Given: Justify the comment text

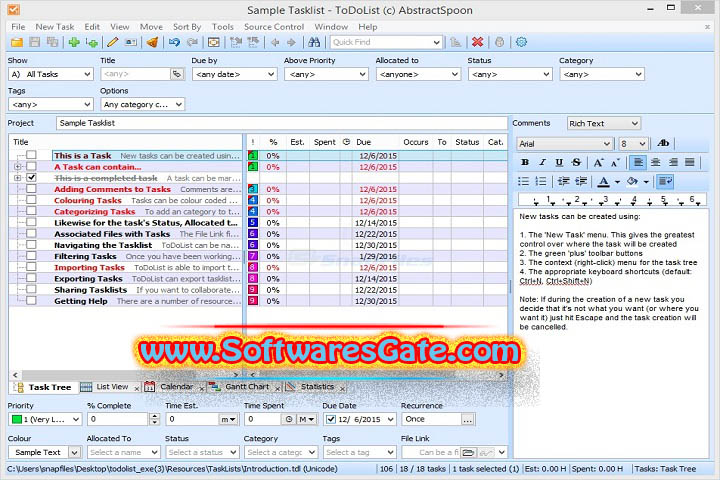Looking at the screenshot, I should [x=690, y=162].
